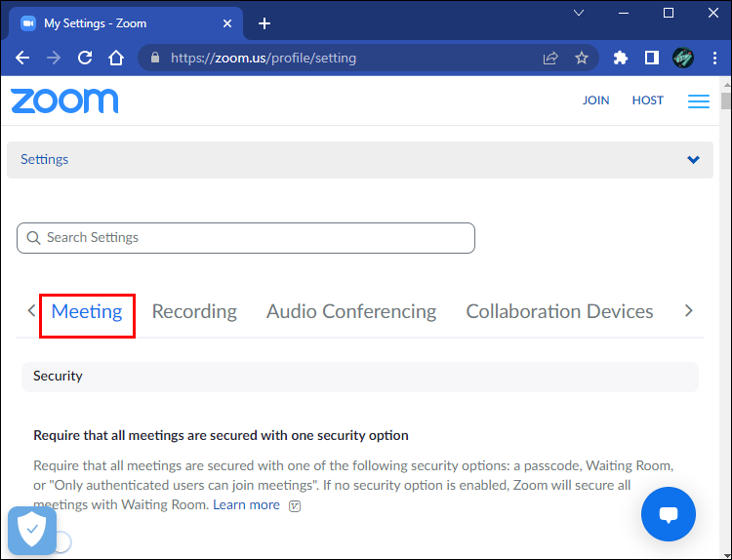732x560 pixels.
Task: Open the Zoom hamburger menu
Action: [x=698, y=100]
